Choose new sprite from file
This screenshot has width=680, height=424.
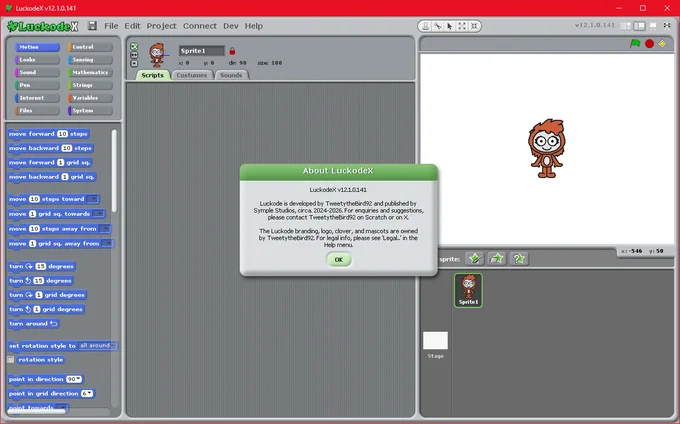tap(497, 259)
